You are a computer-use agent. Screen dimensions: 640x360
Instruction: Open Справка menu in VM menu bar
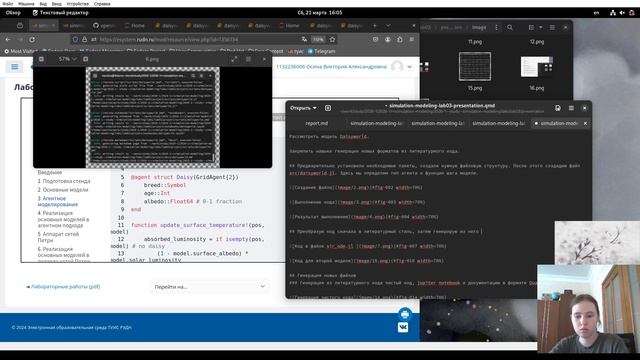point(102,4)
